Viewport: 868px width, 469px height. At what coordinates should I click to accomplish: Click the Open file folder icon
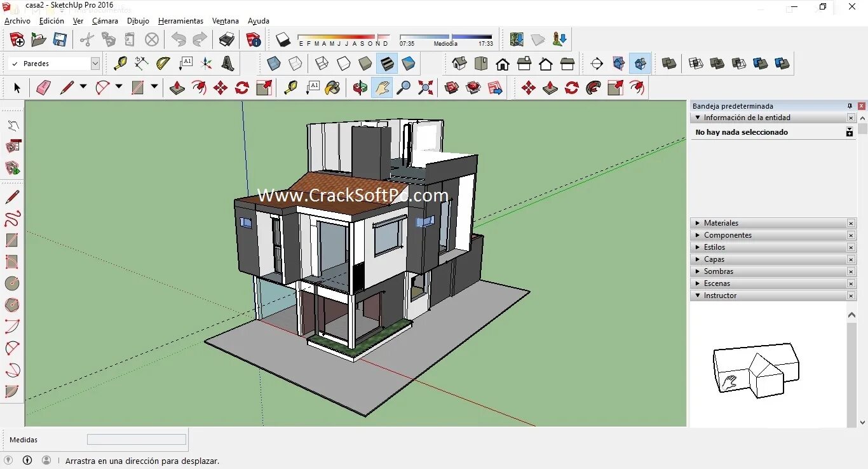point(39,40)
